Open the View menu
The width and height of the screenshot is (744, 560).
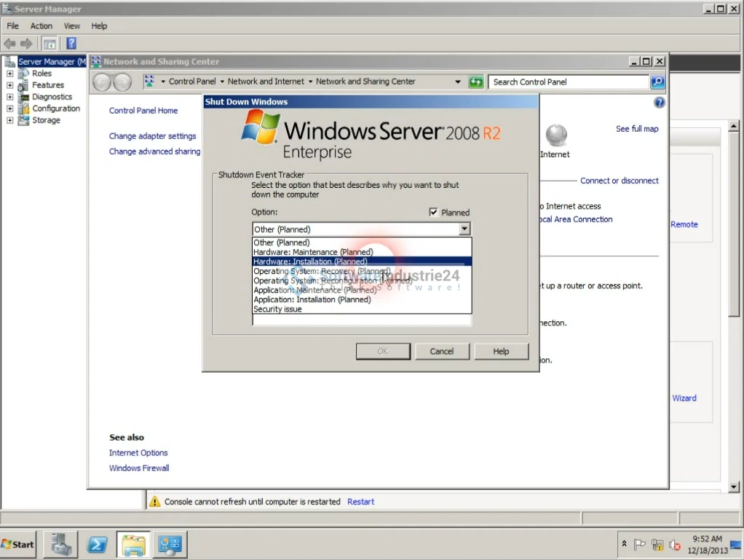pyautogui.click(x=71, y=25)
